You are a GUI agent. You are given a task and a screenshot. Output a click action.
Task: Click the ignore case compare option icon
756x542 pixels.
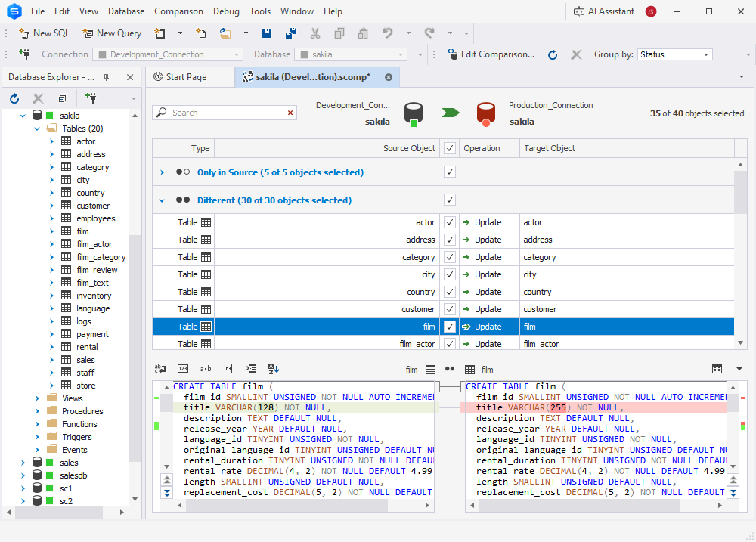click(x=160, y=369)
